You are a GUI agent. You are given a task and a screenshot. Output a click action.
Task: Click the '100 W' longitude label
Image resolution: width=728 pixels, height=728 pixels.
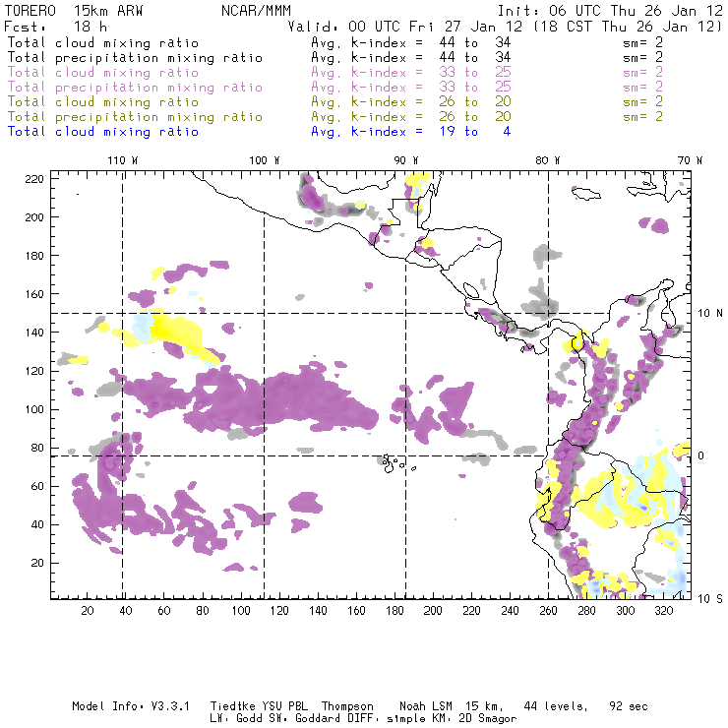(x=265, y=160)
